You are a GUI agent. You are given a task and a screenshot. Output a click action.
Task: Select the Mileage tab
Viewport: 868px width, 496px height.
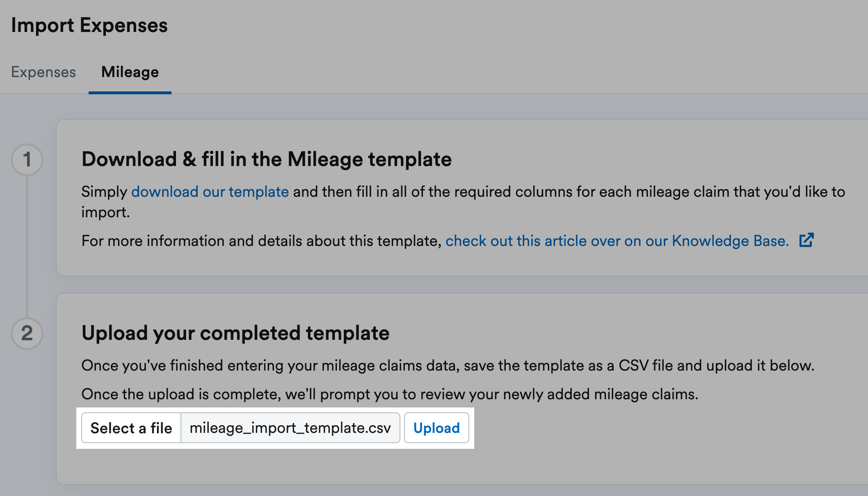click(x=130, y=72)
